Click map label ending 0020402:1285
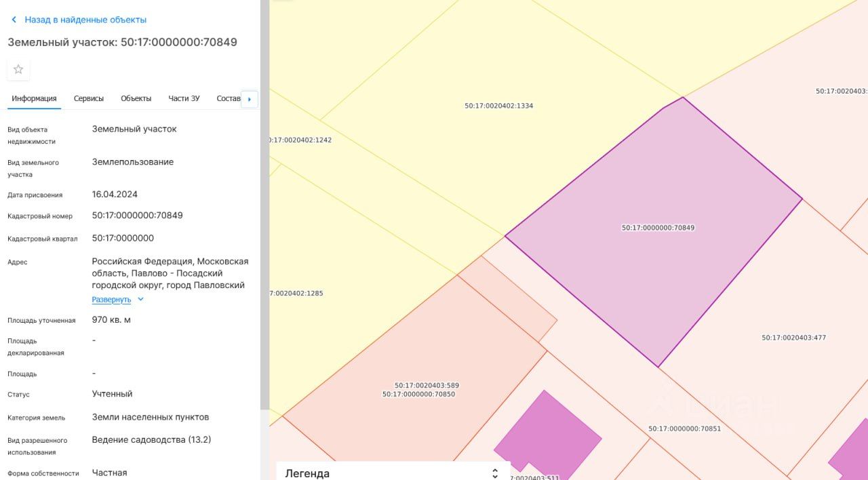The height and width of the screenshot is (480, 868). [x=297, y=294]
